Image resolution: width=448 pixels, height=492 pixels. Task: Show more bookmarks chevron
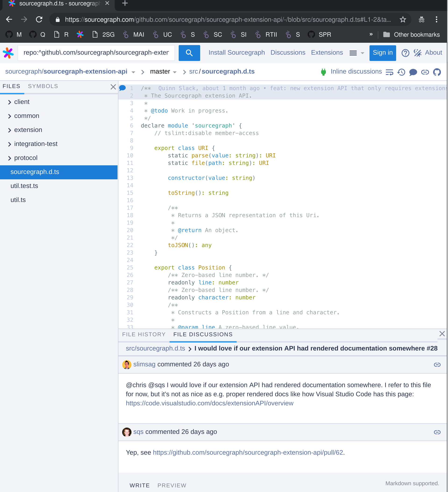(371, 34)
